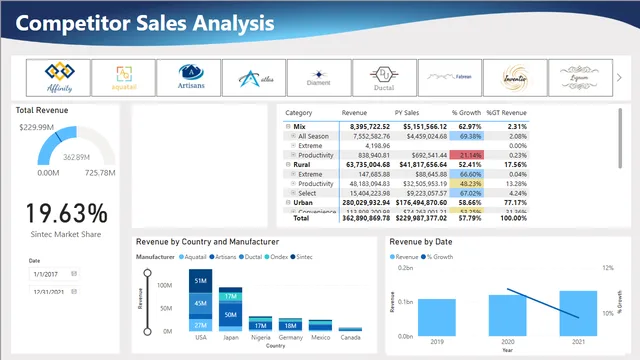Click the 69.38% growth cell for All Season

(467, 136)
